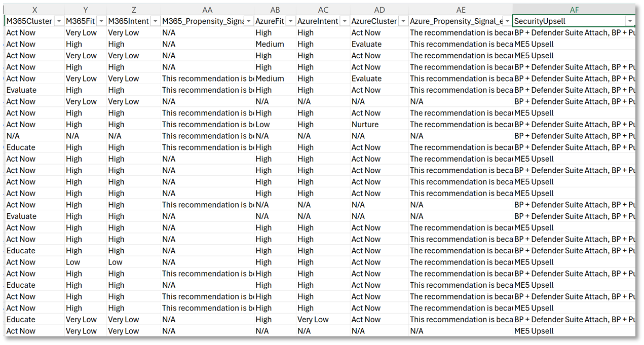Viewport: 644px width, 345px height.
Task: Select the N/A cell in M365Intent column
Action: point(134,136)
